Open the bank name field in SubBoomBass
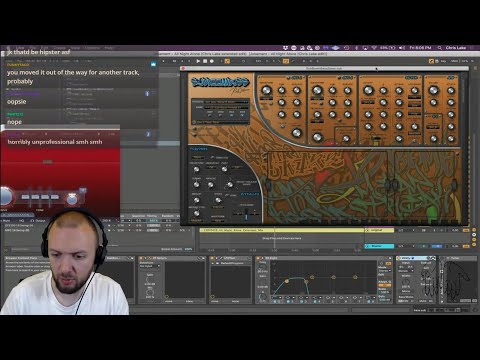 pyautogui.click(x=226, y=107)
